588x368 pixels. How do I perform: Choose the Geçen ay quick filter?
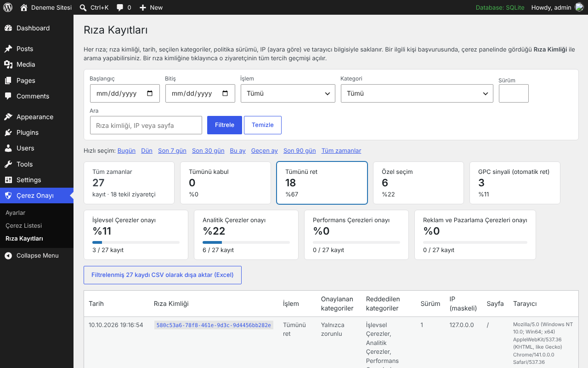click(x=265, y=150)
